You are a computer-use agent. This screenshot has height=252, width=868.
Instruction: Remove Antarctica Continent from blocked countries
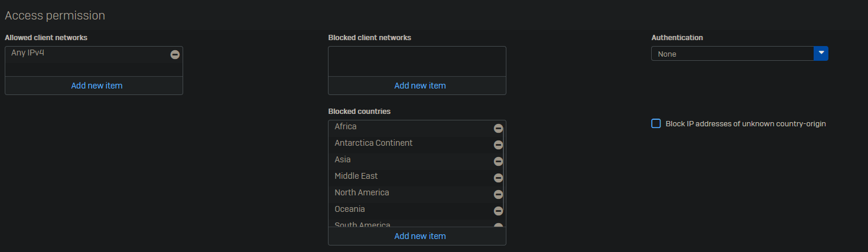click(498, 145)
